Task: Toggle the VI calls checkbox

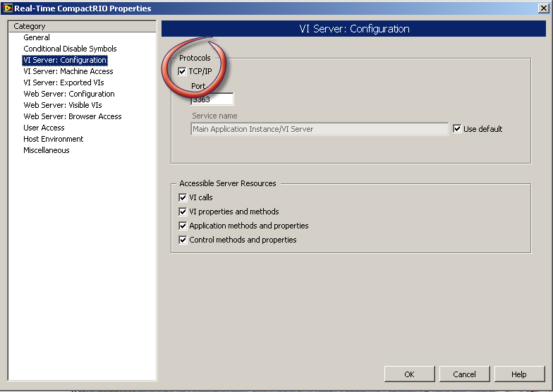Action: click(183, 197)
